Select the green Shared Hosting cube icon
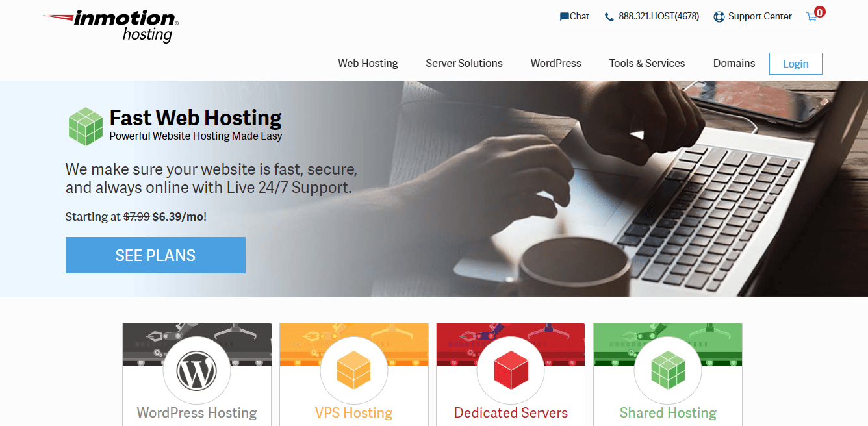 pos(668,370)
